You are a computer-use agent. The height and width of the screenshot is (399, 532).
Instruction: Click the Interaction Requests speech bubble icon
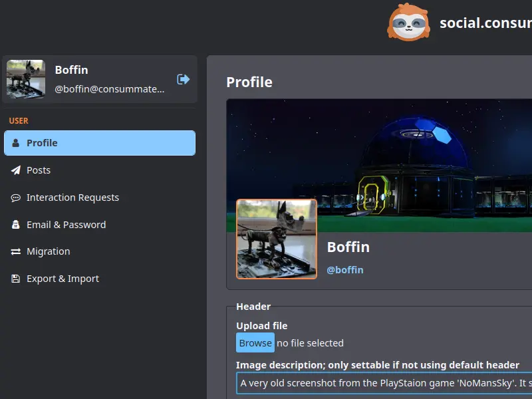pos(16,198)
